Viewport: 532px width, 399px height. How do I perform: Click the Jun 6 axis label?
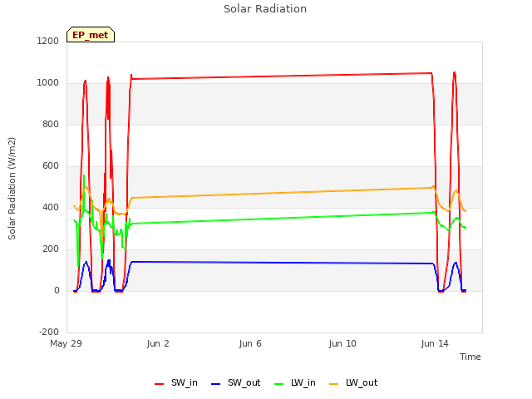click(250, 343)
